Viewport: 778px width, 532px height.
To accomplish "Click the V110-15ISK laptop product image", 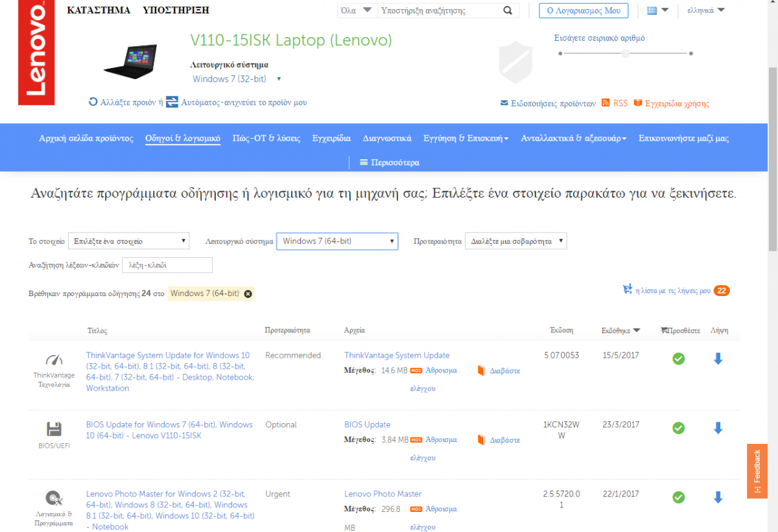I will (x=130, y=62).
